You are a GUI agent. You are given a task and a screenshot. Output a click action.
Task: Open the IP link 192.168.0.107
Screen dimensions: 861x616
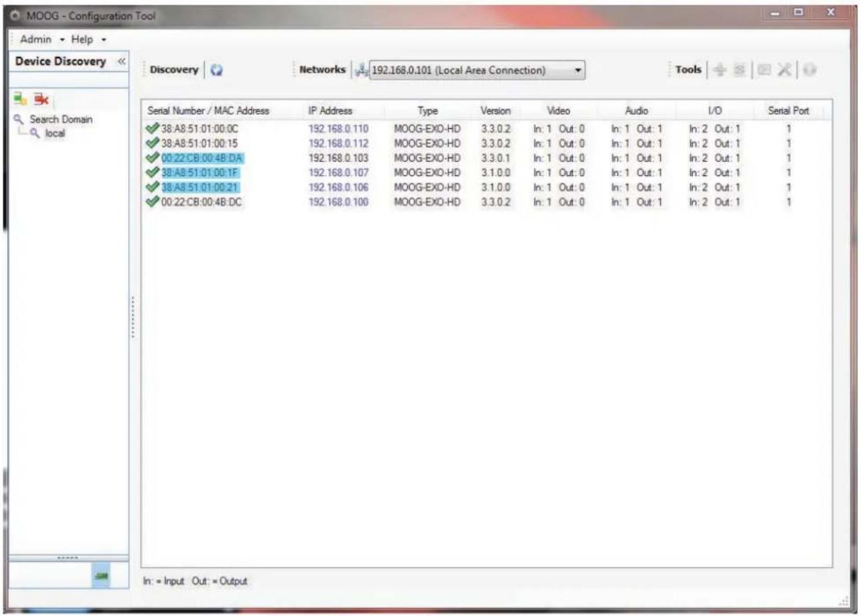[x=338, y=172]
